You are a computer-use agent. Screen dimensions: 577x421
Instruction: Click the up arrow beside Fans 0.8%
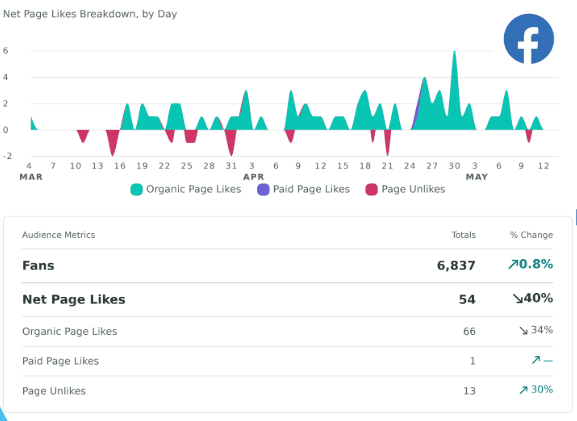click(x=513, y=264)
